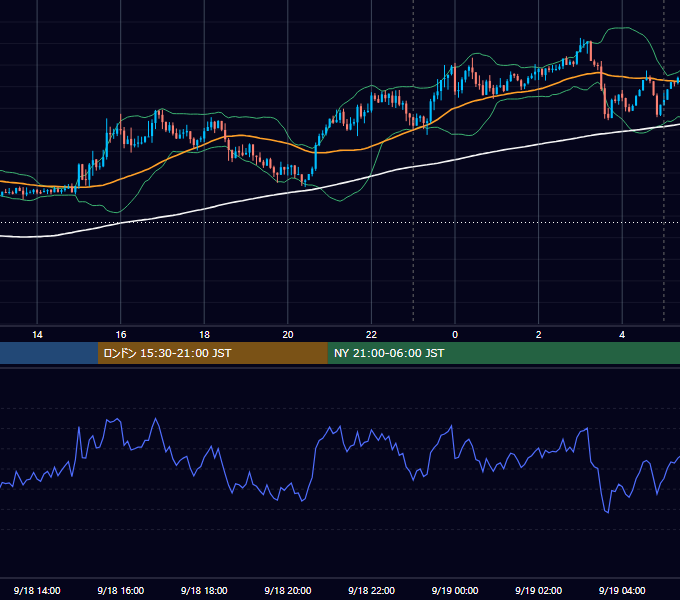
Task: Click the 9/18 14:00 date label
Action: 37,590
